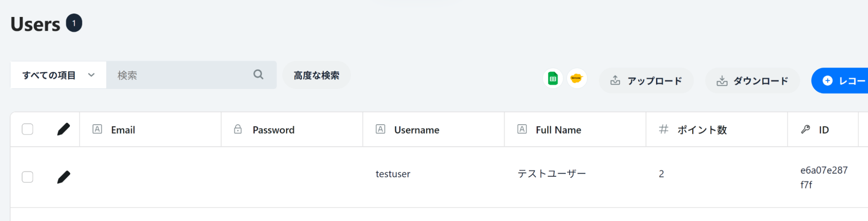Open the すべての項目 dropdown
The width and height of the screenshot is (868, 221).
[x=58, y=75]
